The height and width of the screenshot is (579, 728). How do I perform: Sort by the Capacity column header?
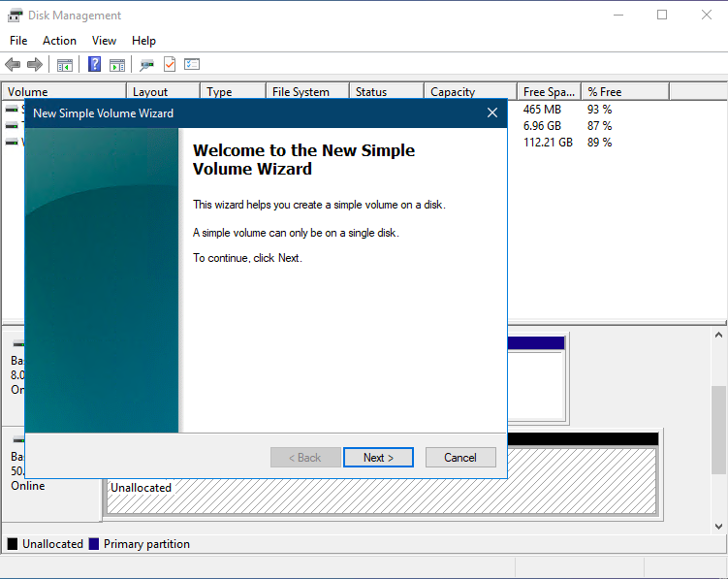pos(470,91)
